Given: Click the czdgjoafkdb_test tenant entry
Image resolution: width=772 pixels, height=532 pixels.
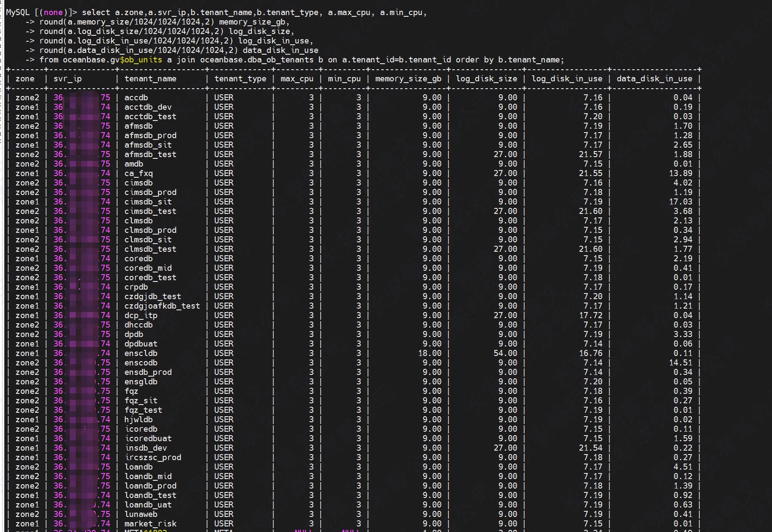Looking at the screenshot, I should pyautogui.click(x=162, y=306).
